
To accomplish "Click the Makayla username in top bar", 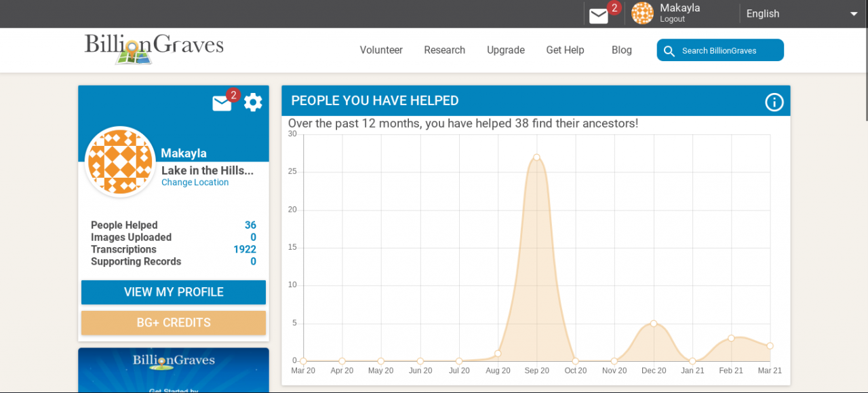I will pyautogui.click(x=679, y=8).
